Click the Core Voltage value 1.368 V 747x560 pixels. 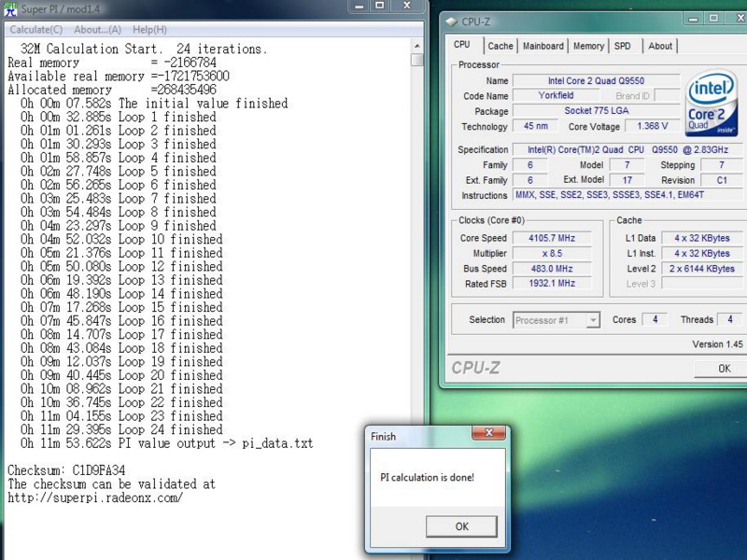[652, 126]
